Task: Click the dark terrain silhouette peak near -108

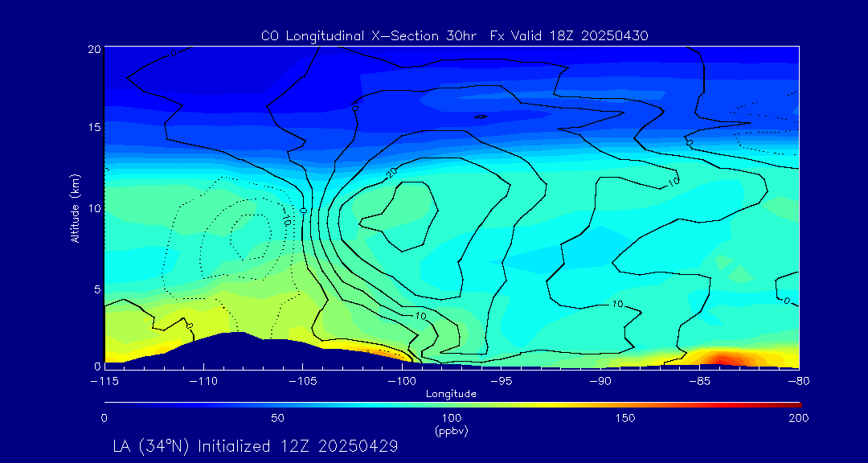Action: coord(235,349)
